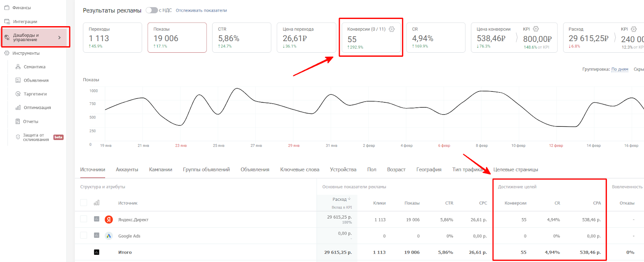The image size is (644, 262).
Task: Click the Отчеты sidebar icon
Action: (18, 121)
